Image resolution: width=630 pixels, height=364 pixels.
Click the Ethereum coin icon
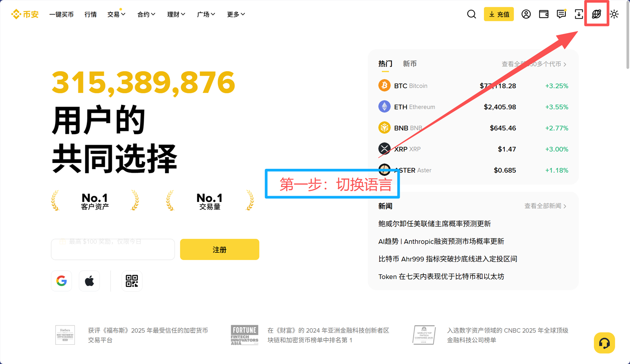point(384,107)
